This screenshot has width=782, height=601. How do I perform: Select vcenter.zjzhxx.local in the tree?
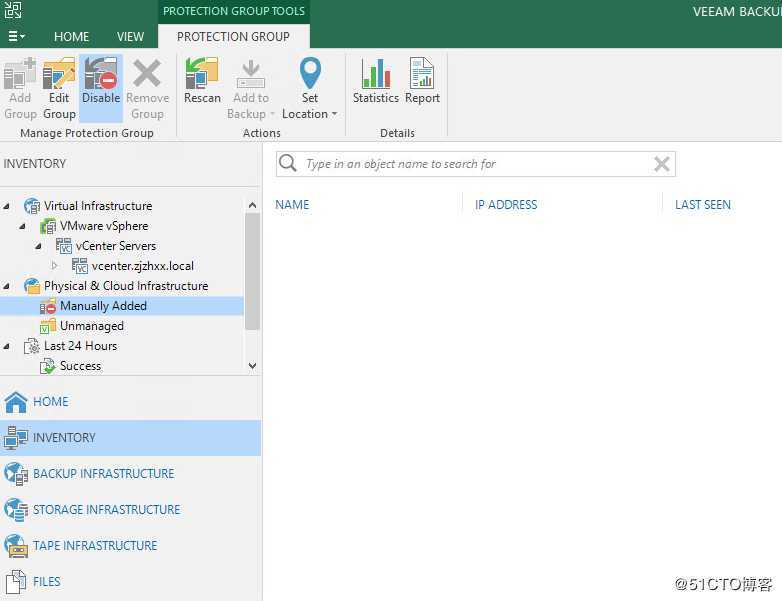pyautogui.click(x=143, y=266)
